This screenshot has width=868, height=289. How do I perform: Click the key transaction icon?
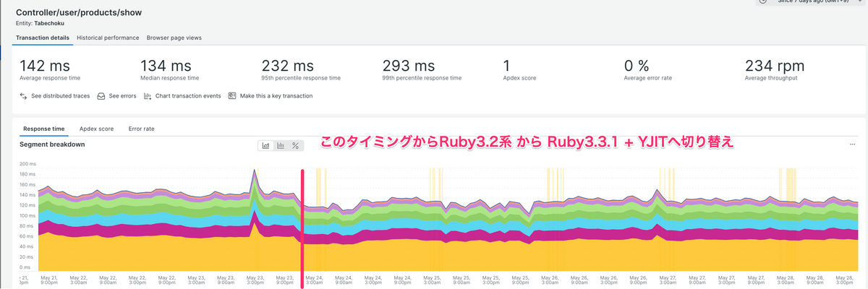tap(232, 95)
